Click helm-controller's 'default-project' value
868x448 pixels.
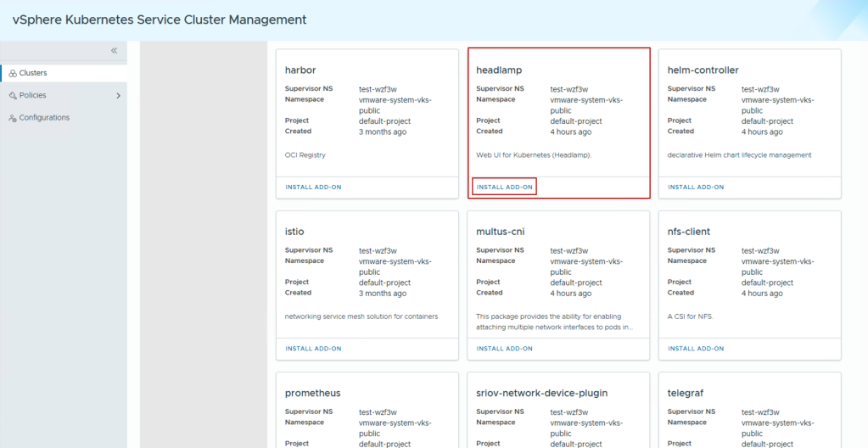[x=767, y=121]
